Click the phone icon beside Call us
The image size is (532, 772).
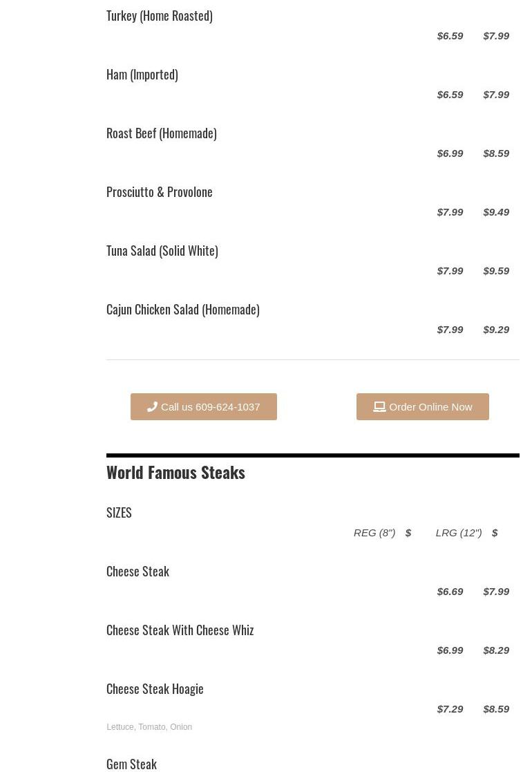point(152,406)
